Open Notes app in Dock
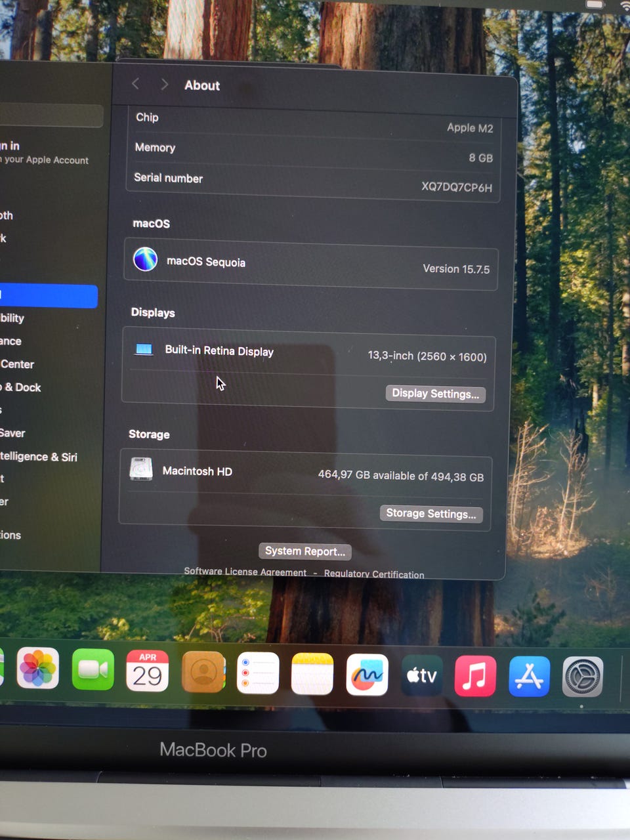The width and height of the screenshot is (630, 840). [x=312, y=674]
